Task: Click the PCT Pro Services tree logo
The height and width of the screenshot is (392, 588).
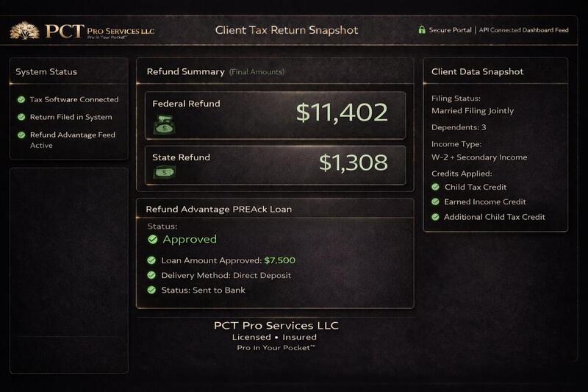Action: 25,31
